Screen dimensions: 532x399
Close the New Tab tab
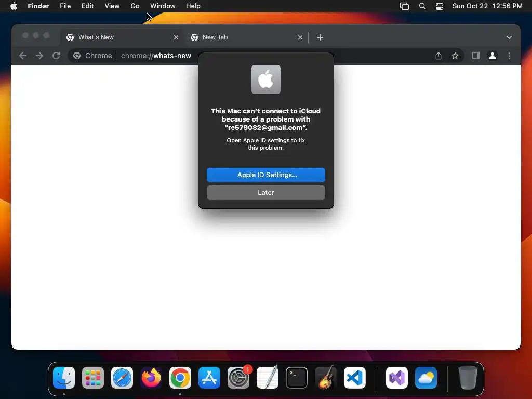coord(300,37)
